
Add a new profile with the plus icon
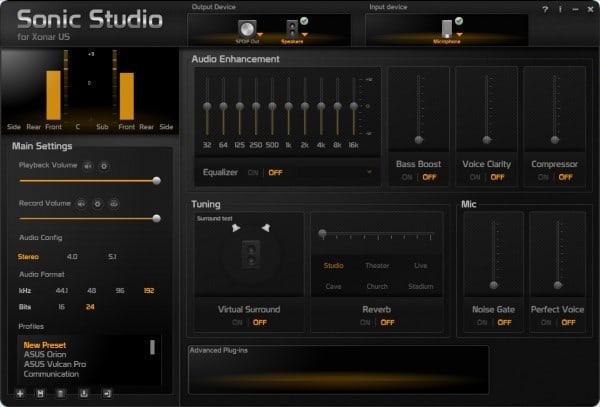pos(20,393)
